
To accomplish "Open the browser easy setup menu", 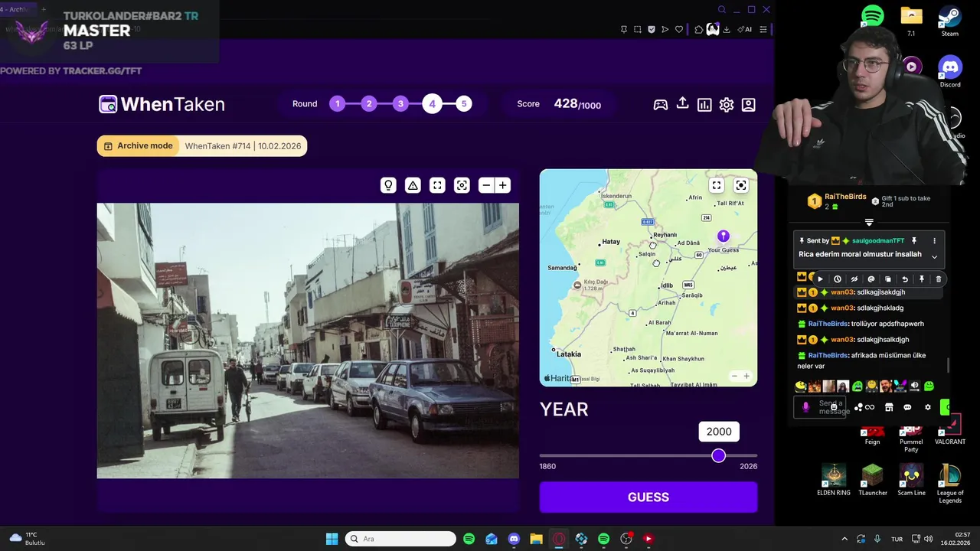I will tap(763, 30).
